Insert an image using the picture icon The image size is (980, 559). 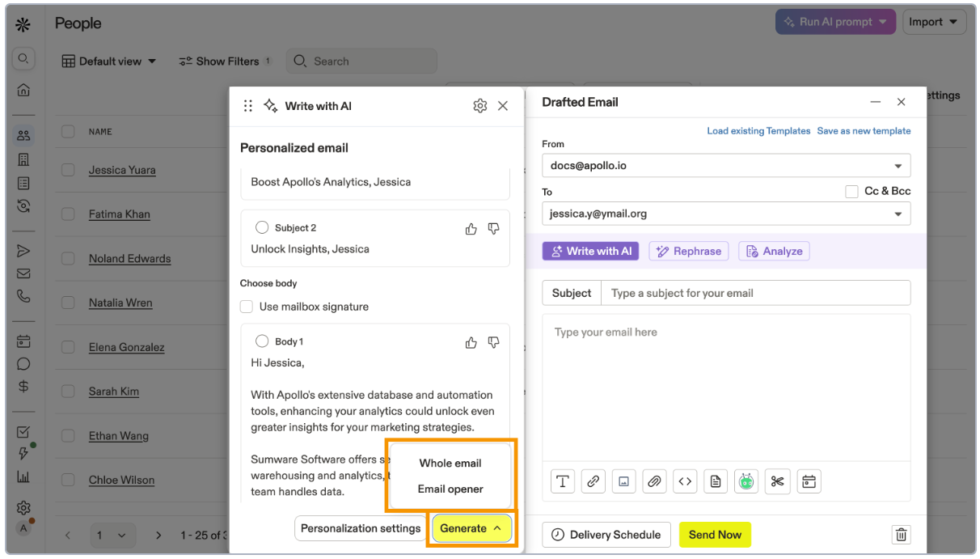[x=623, y=482]
